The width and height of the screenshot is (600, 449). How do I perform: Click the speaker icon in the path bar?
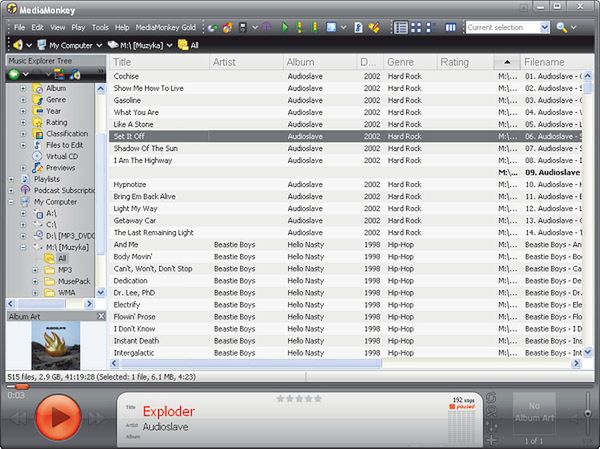(18, 45)
